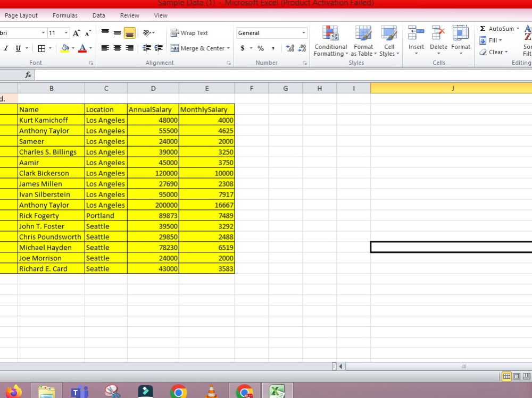The image size is (532, 398).
Task: Select Middle Align icon
Action: pyautogui.click(x=118, y=33)
